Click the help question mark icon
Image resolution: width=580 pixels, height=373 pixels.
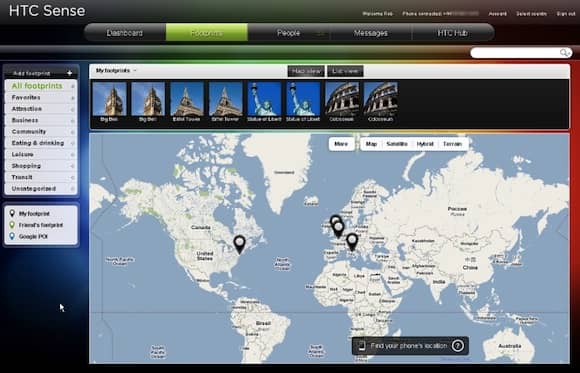click(458, 346)
